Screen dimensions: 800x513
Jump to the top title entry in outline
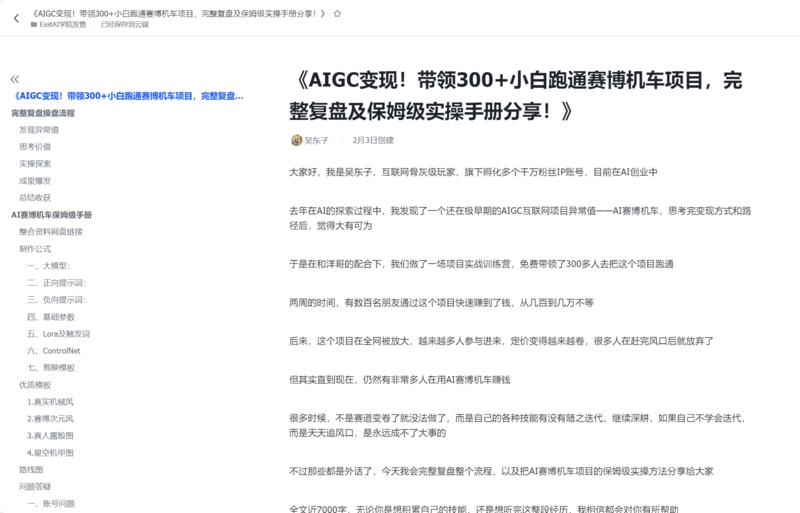[128, 96]
